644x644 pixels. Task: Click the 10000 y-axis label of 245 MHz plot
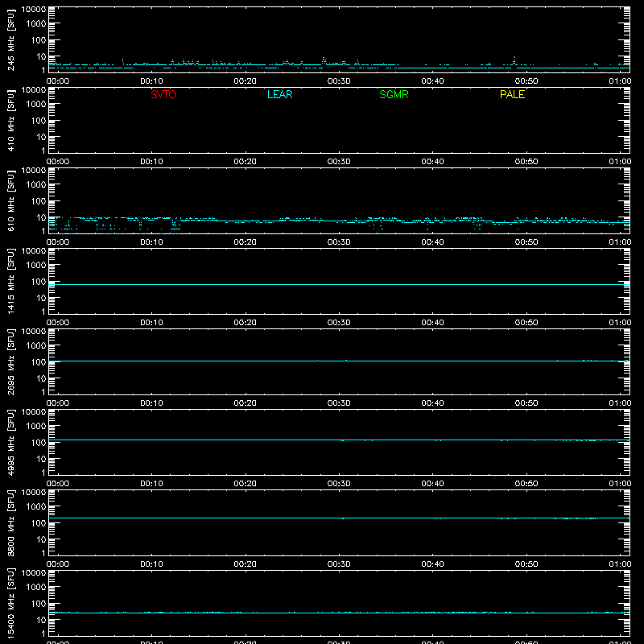[x=34, y=10]
